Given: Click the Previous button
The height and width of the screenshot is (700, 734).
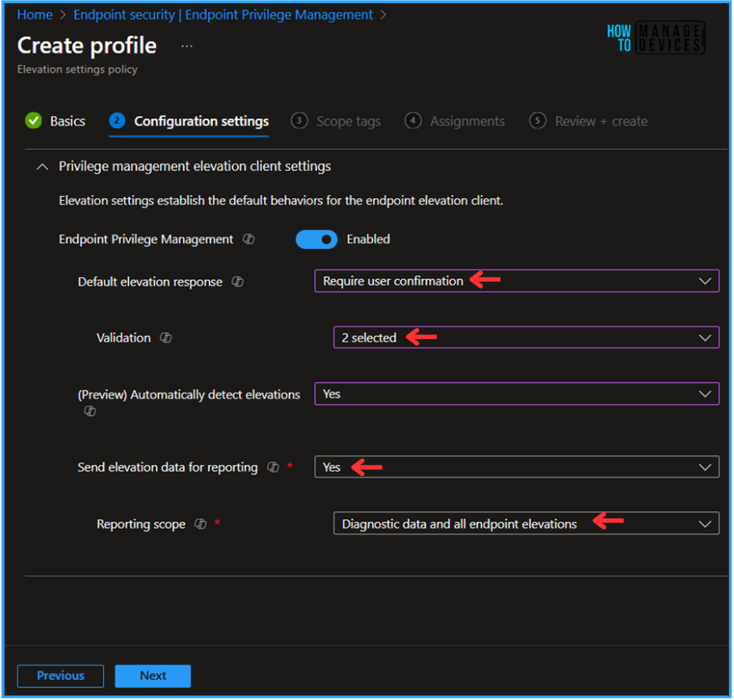Looking at the screenshot, I should (x=60, y=676).
